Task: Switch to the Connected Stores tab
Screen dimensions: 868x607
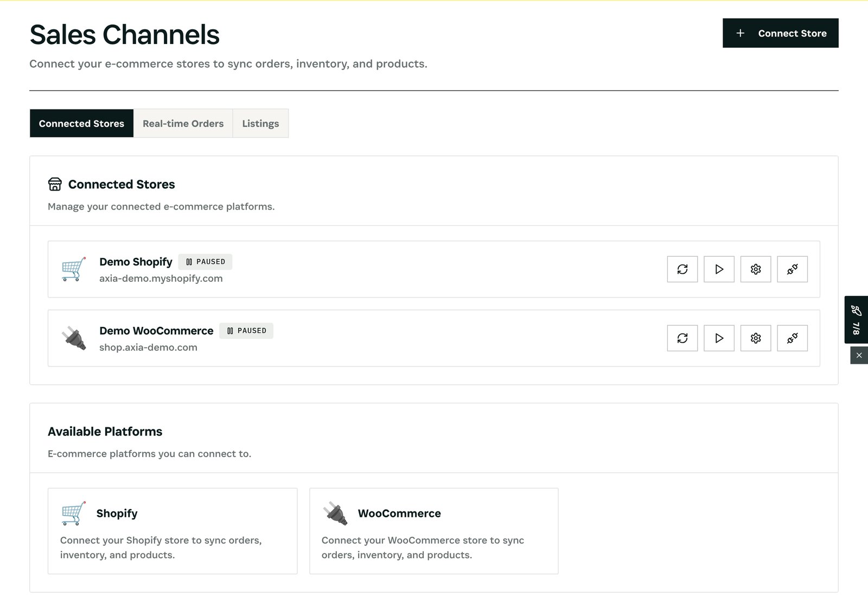Action: coord(81,123)
